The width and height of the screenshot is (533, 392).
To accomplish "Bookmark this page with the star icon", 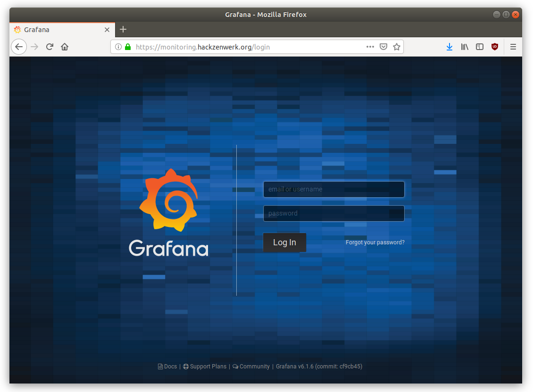I will [x=397, y=47].
